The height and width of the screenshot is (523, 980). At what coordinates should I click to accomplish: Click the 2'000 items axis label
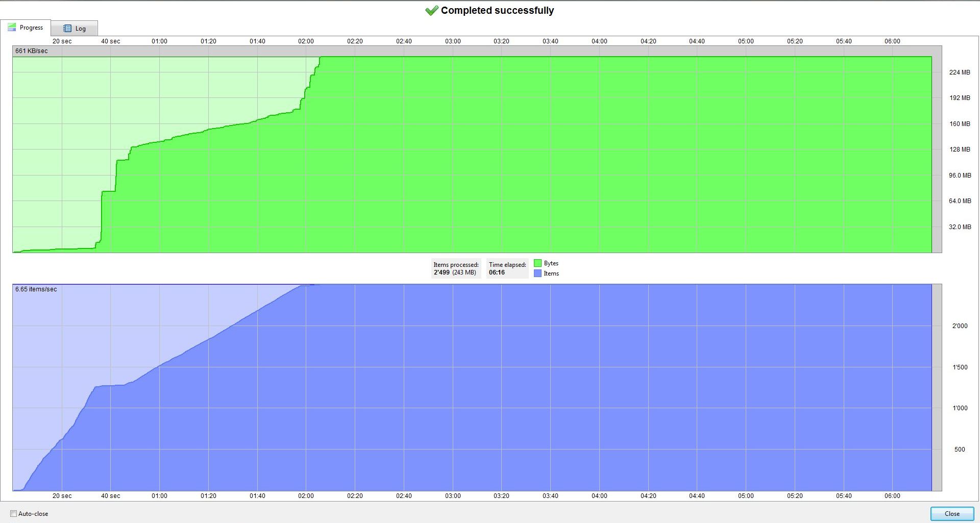pos(960,326)
